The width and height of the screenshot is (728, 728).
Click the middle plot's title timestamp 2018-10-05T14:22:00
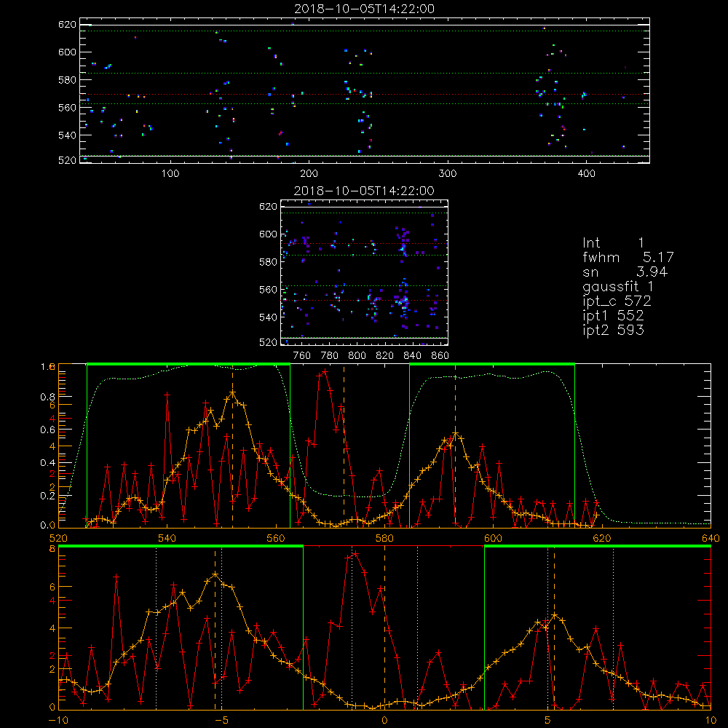click(364, 191)
